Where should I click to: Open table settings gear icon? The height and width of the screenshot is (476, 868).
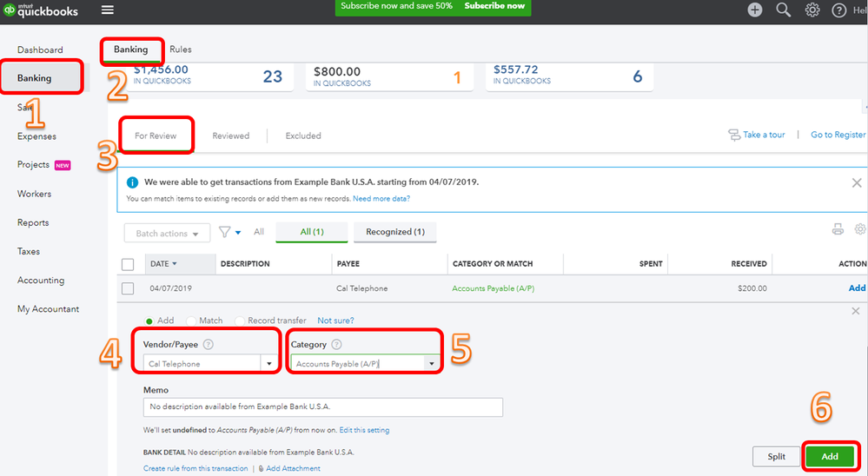pos(860,229)
